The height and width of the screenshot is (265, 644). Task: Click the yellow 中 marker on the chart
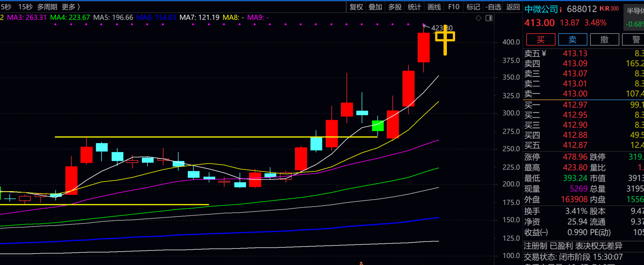(x=445, y=40)
